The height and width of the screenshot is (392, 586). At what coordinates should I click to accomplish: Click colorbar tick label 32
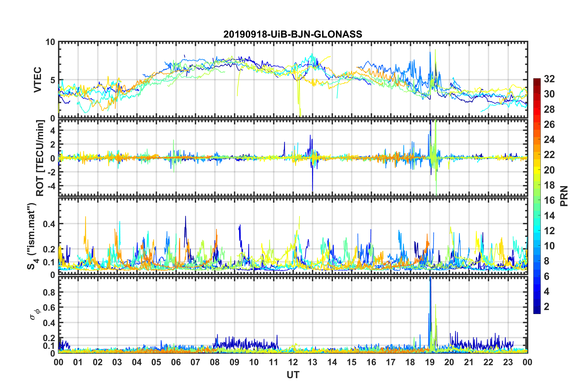click(x=549, y=79)
